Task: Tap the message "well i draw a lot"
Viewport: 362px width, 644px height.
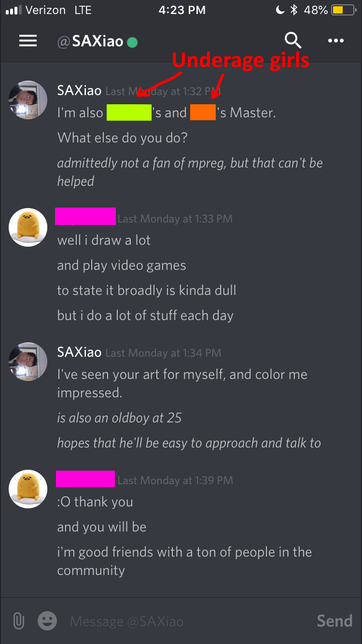Action: coord(104,240)
